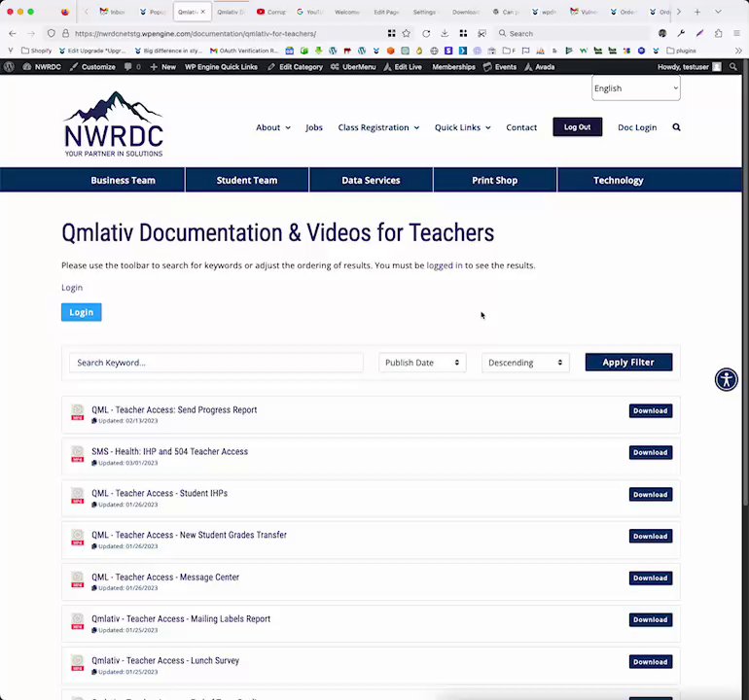Click PDF icon for Send Progress Report
This screenshot has height=700, width=749.
[78, 412]
